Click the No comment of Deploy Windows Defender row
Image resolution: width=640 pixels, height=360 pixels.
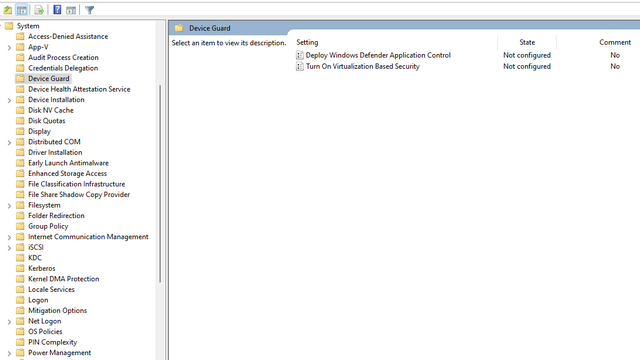pos(615,55)
